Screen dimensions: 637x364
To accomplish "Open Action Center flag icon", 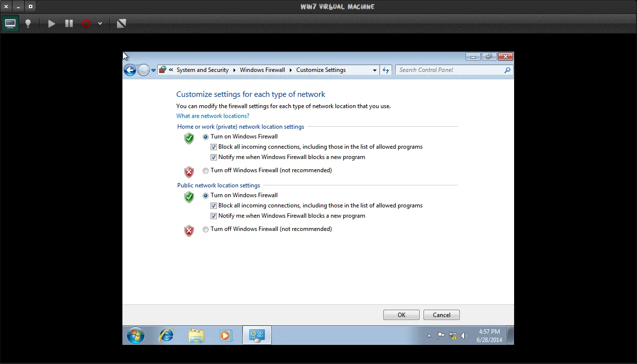I will (x=441, y=336).
